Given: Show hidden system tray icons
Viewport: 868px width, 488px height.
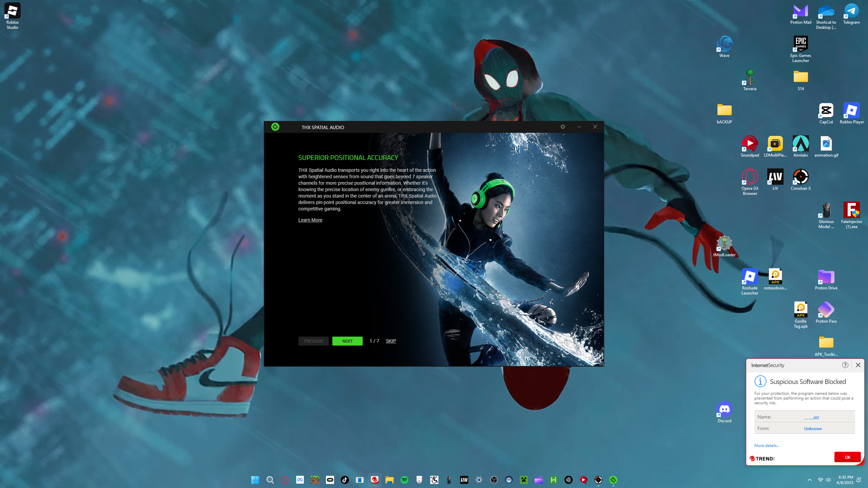Looking at the screenshot, I should pyautogui.click(x=810, y=480).
